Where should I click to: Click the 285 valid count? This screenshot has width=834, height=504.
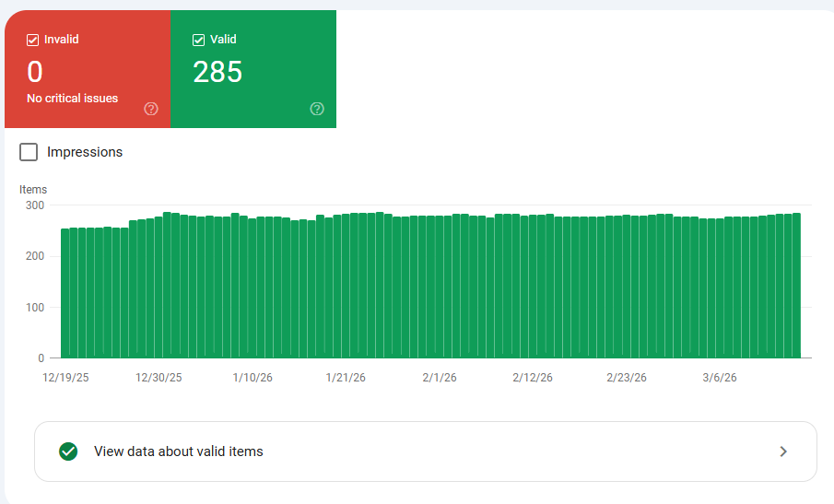217,72
